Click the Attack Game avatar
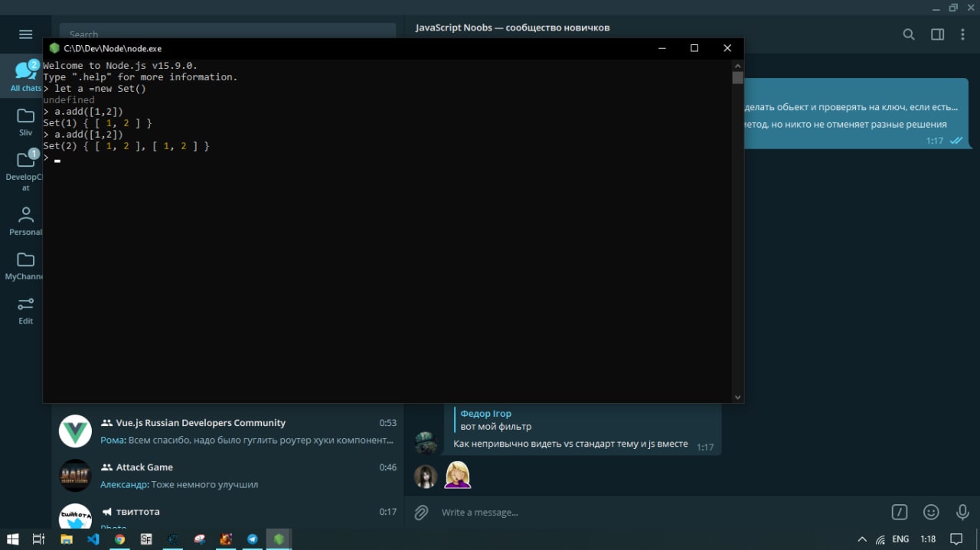The width and height of the screenshot is (980, 550). (x=75, y=476)
